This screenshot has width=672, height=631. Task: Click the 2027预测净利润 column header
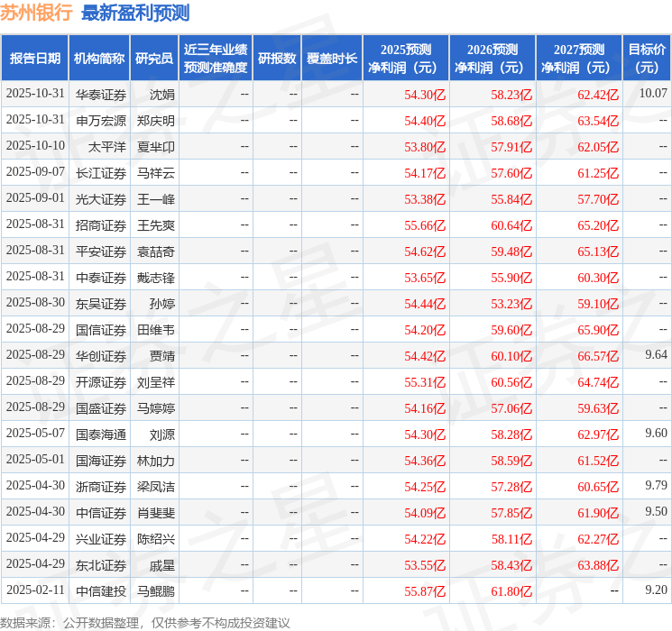[578, 59]
